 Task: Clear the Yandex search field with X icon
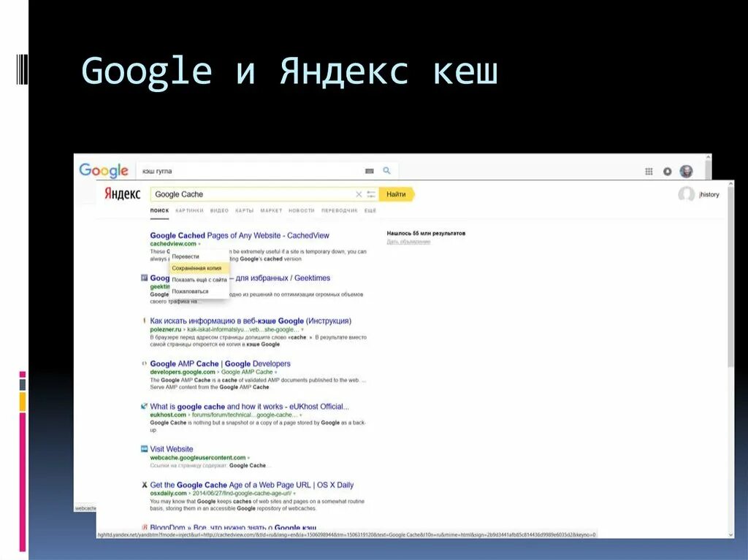point(359,194)
